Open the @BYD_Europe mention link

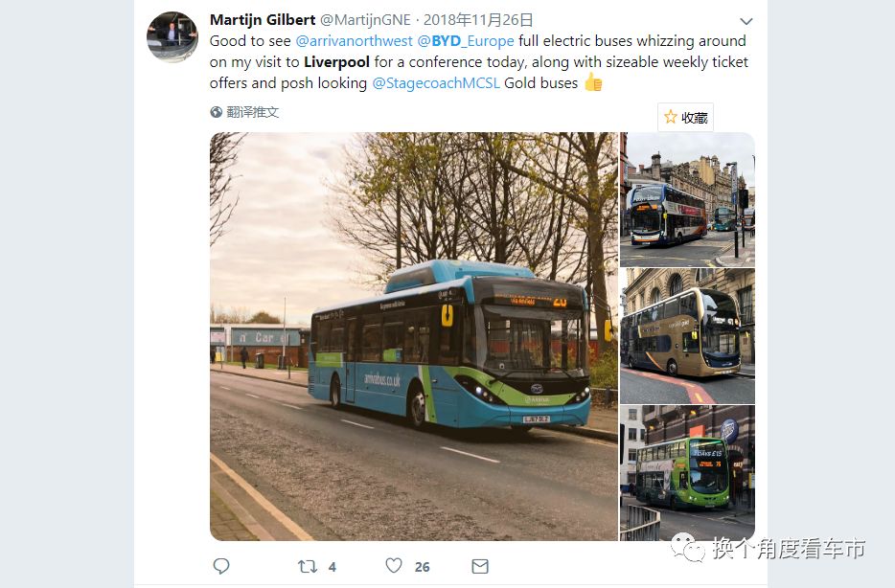pos(466,41)
